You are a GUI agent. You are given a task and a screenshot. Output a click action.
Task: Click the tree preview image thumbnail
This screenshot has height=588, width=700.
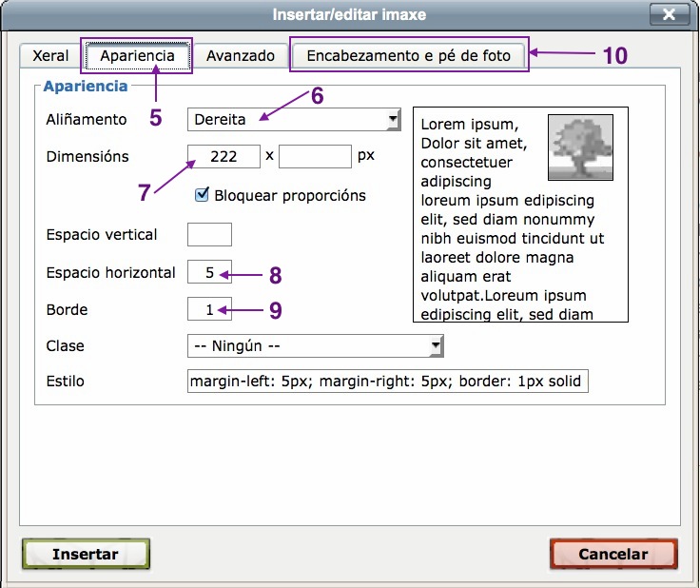pyautogui.click(x=580, y=147)
